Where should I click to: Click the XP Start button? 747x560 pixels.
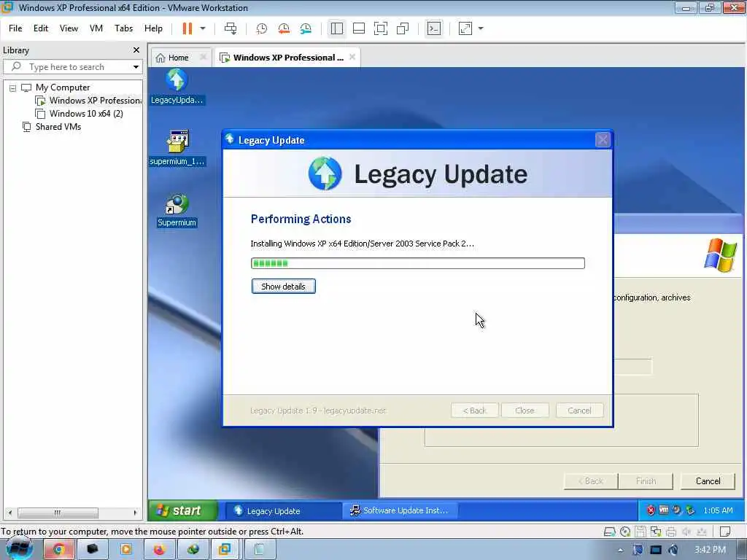pyautogui.click(x=183, y=510)
